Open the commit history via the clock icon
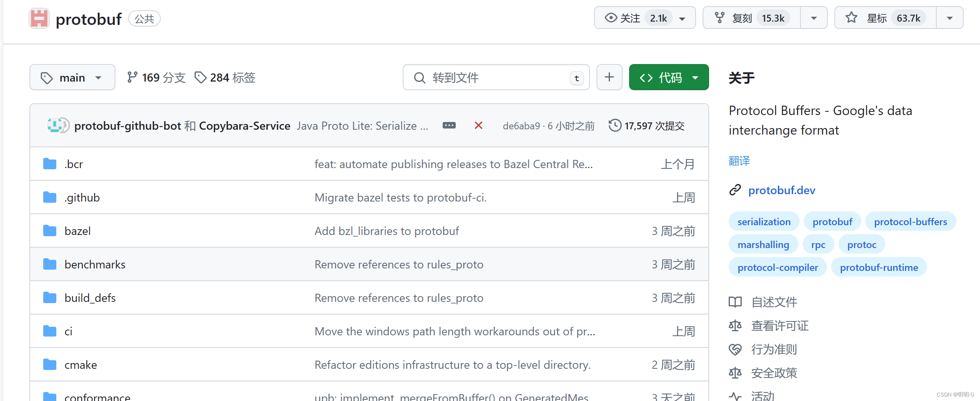Viewport: 980px width, 401px height. pyautogui.click(x=614, y=125)
